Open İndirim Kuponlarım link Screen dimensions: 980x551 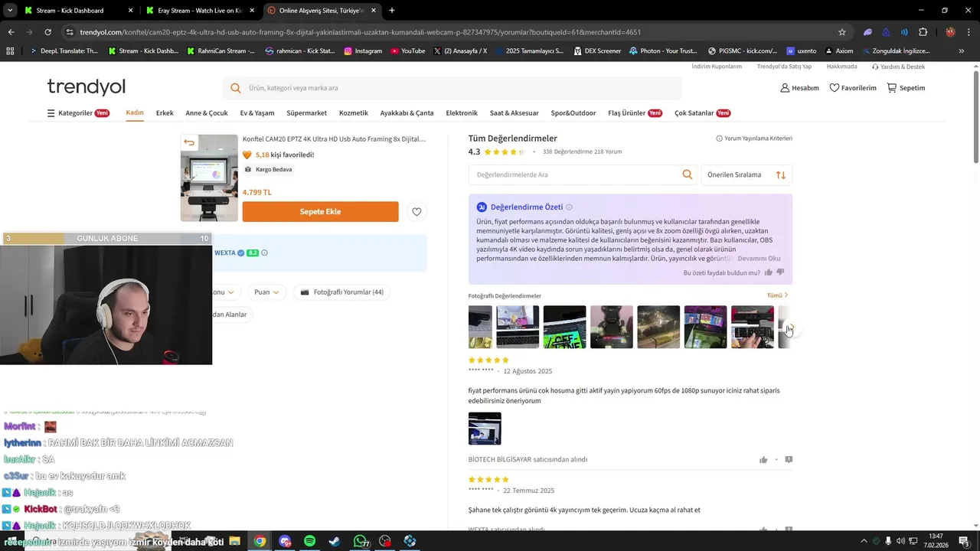tap(717, 67)
